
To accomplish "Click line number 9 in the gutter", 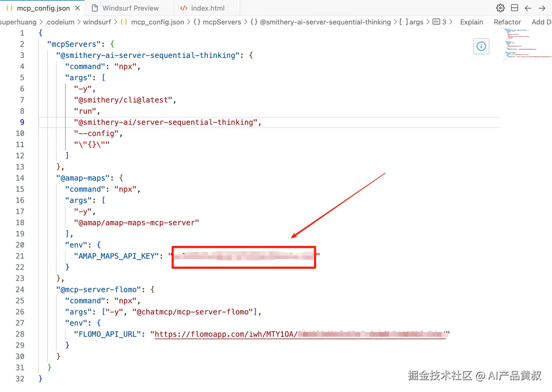I will click(x=22, y=122).
